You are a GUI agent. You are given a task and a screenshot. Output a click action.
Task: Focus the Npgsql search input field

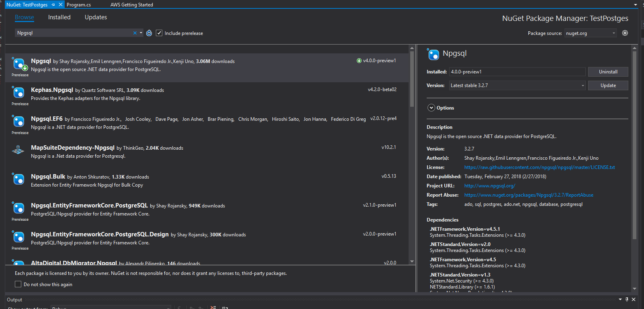pos(74,33)
